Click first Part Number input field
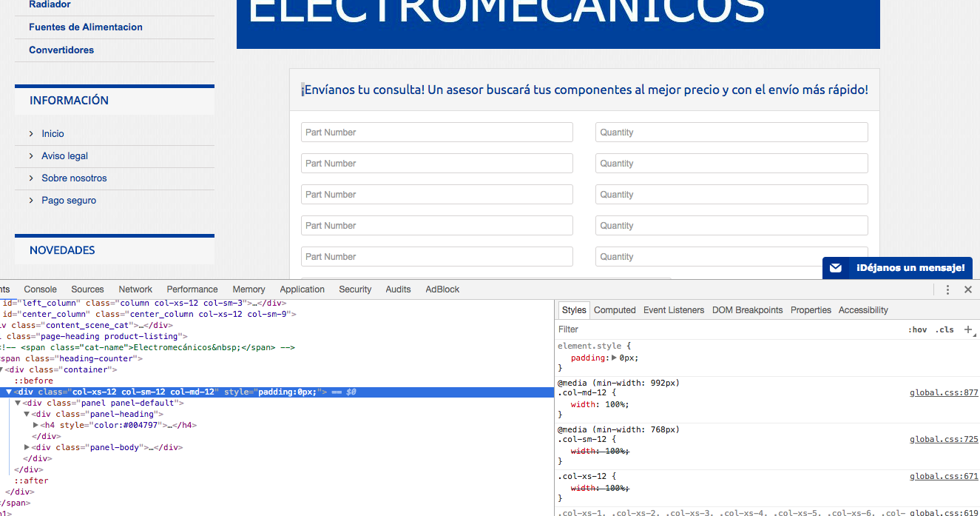Viewport: 980px width, 516px height. tap(437, 133)
